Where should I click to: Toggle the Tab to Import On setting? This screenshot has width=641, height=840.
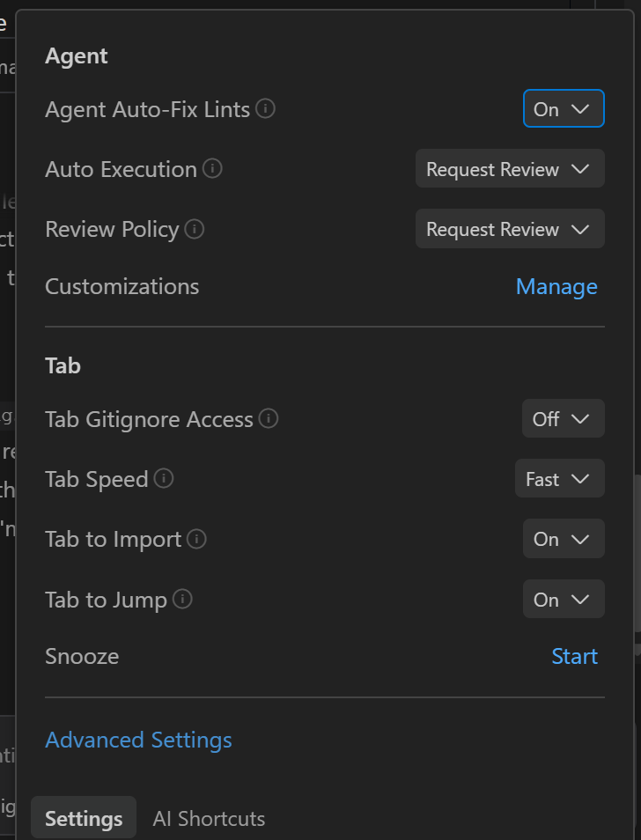(x=563, y=539)
